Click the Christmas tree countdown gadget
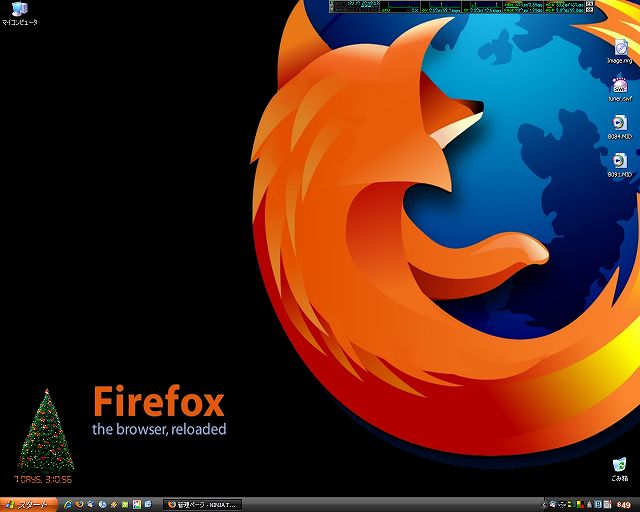640x512 pixels. click(x=45, y=436)
